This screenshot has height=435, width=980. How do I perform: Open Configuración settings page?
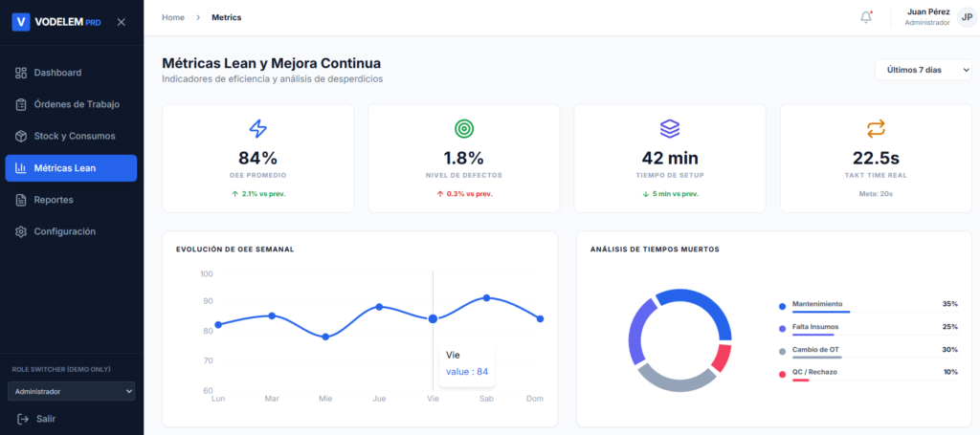(x=64, y=231)
